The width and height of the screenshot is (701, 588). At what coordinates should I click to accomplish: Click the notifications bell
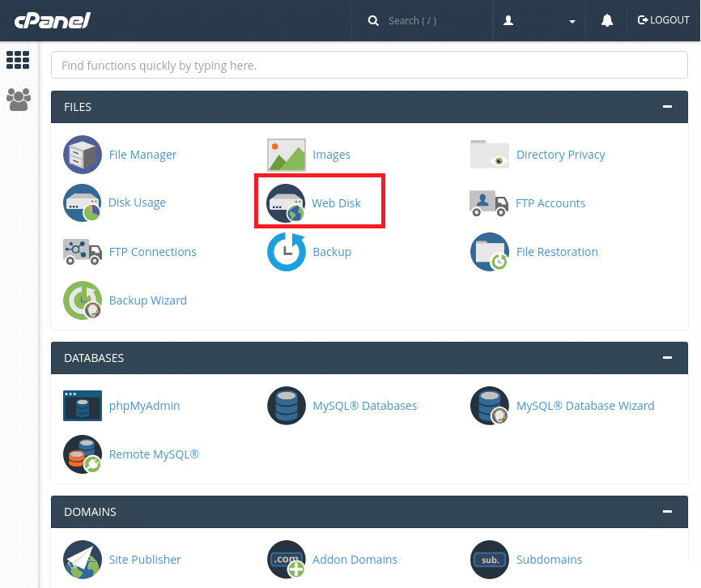click(607, 19)
